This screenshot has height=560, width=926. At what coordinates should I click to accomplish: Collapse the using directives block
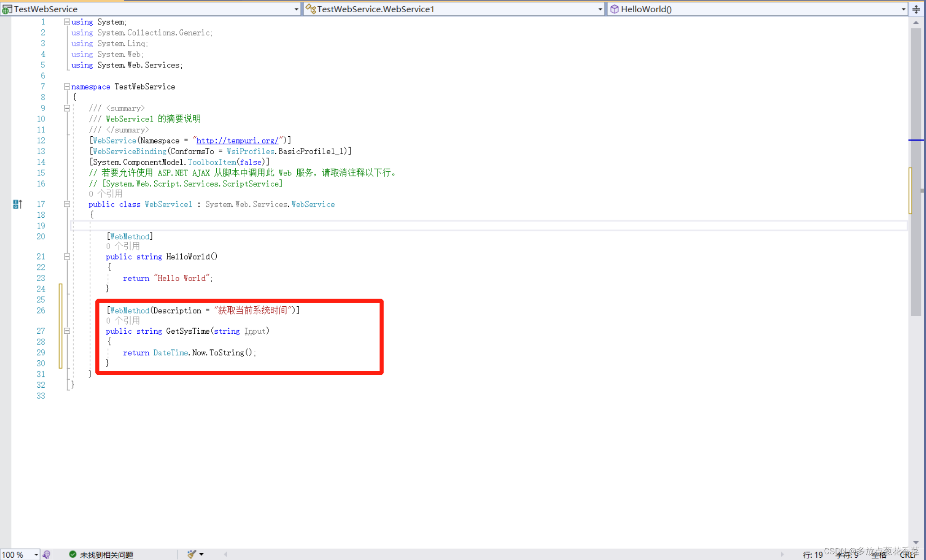67,22
